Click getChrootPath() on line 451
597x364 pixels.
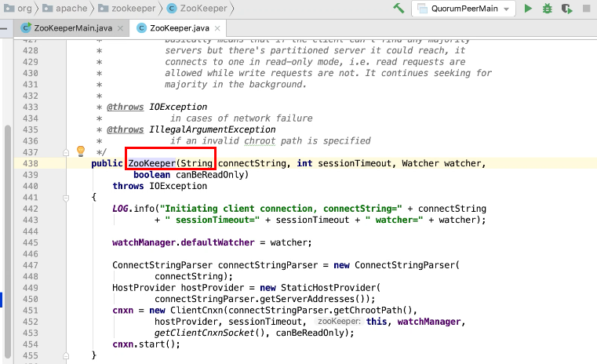click(373, 311)
